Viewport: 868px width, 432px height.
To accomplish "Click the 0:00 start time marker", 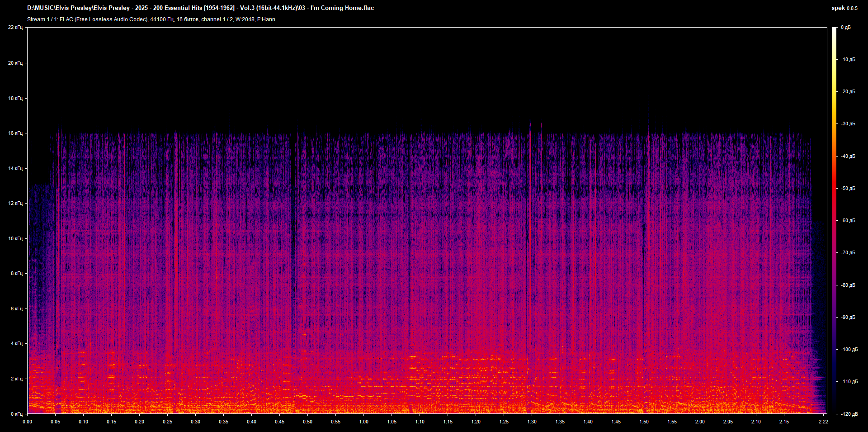I will click(28, 422).
